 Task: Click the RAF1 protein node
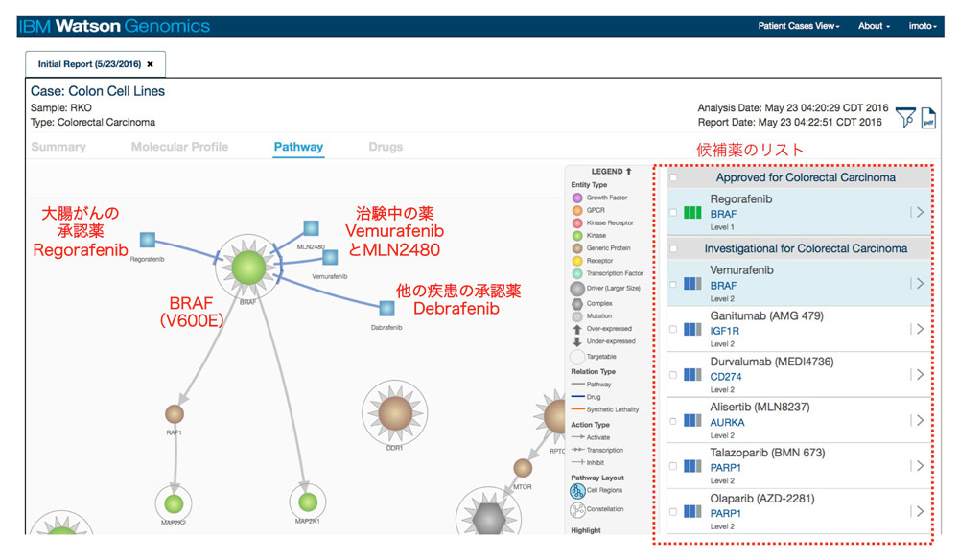click(x=175, y=414)
